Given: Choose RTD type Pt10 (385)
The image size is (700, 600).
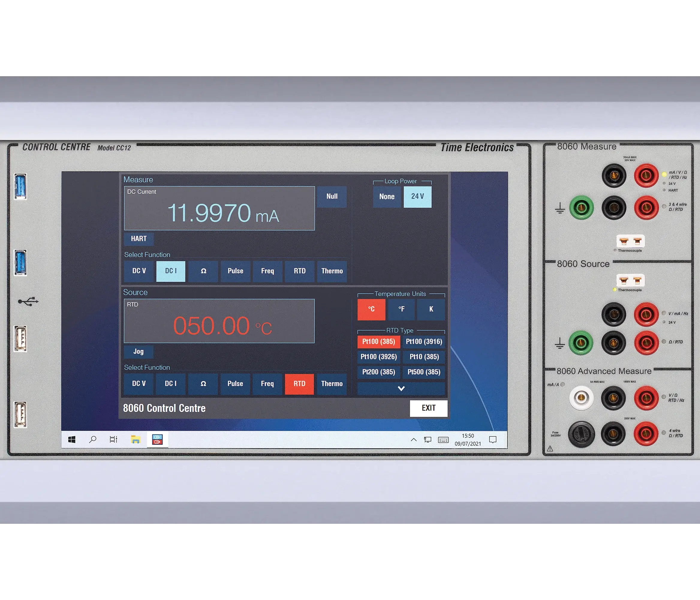Looking at the screenshot, I should (424, 357).
